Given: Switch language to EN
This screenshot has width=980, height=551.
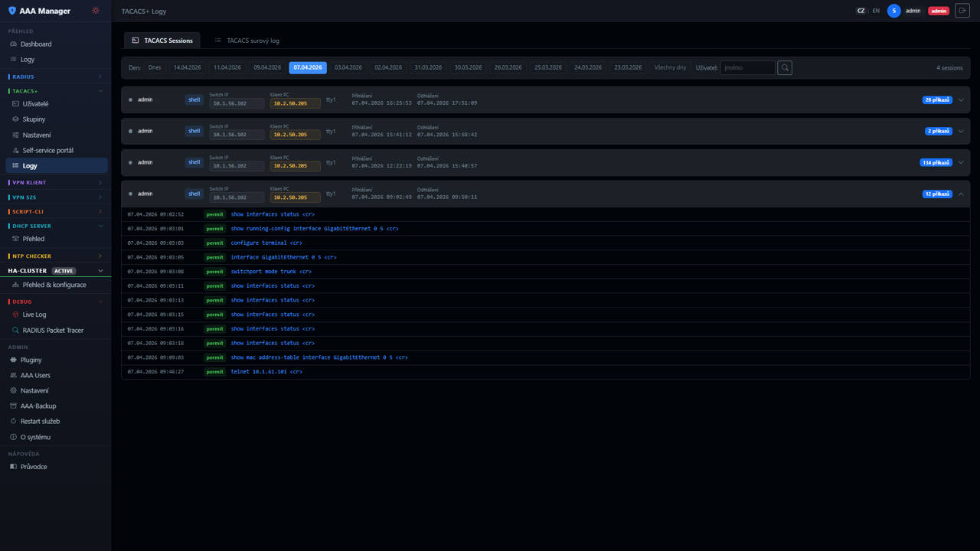Looking at the screenshot, I should (876, 11).
